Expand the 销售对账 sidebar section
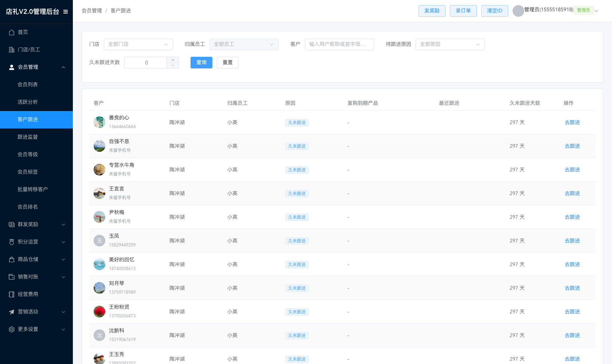Image resolution: width=612 pixels, height=364 pixels. pos(36,277)
